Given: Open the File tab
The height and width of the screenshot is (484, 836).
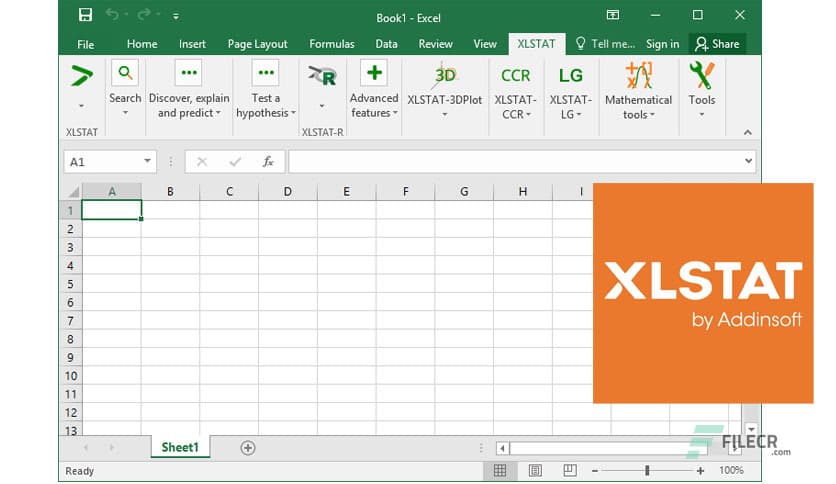Looking at the screenshot, I should [85, 44].
